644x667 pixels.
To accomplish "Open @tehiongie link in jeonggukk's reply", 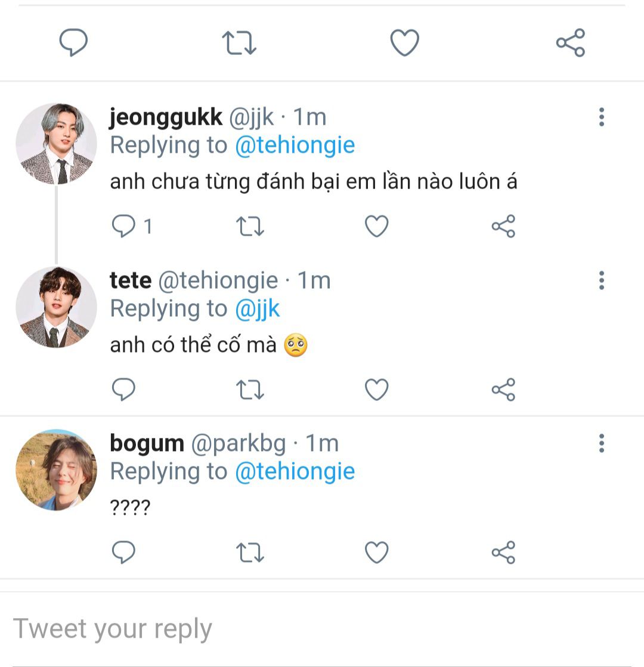I will click(295, 146).
